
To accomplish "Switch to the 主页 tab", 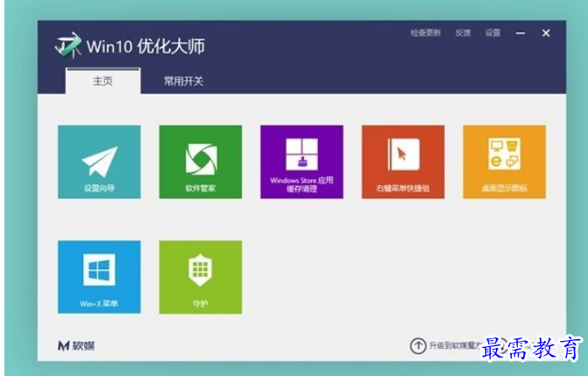I will click(x=103, y=81).
